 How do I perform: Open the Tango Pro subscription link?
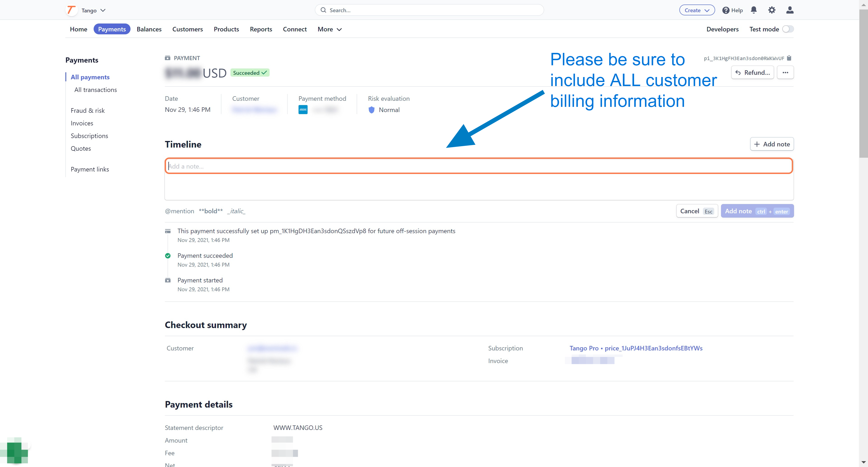pos(636,348)
